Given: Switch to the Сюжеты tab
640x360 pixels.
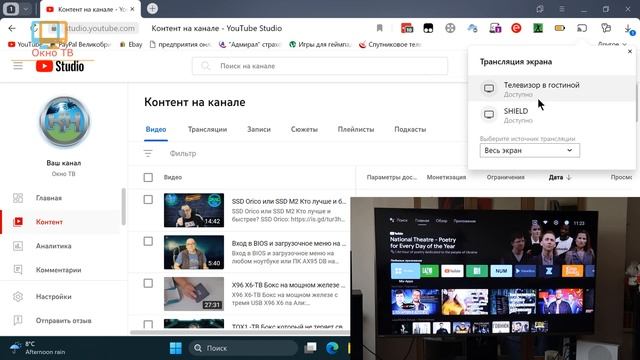Looking at the screenshot, I should tap(304, 129).
